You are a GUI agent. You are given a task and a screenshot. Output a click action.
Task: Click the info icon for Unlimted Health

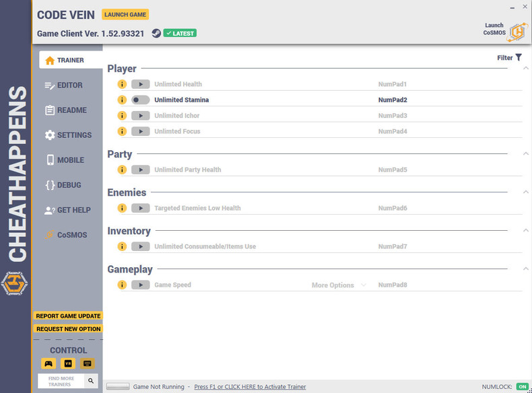pyautogui.click(x=122, y=84)
